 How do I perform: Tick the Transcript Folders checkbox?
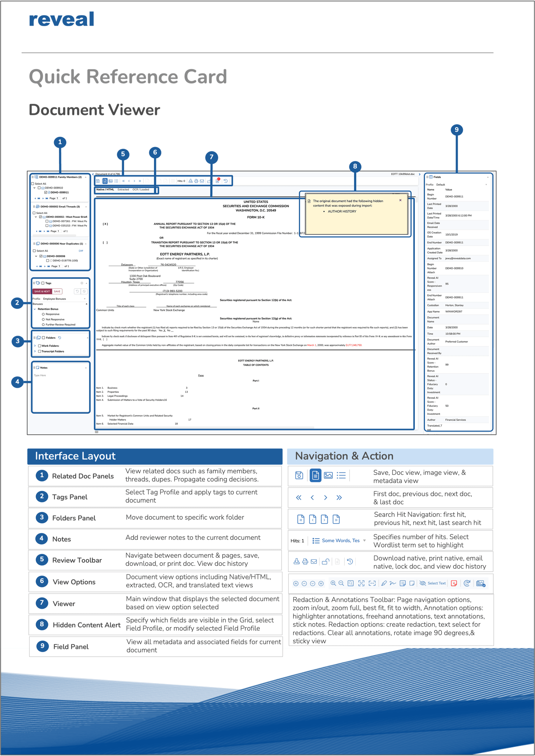(39, 351)
